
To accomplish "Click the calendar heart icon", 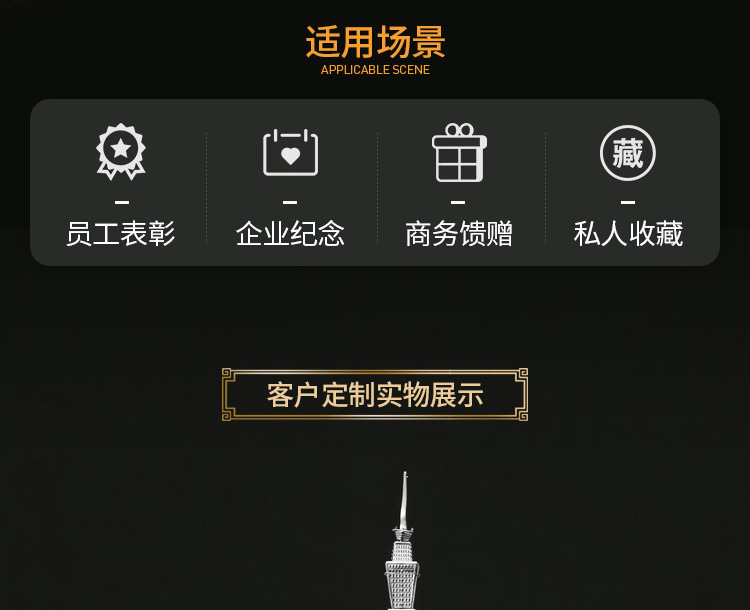I will [x=290, y=152].
